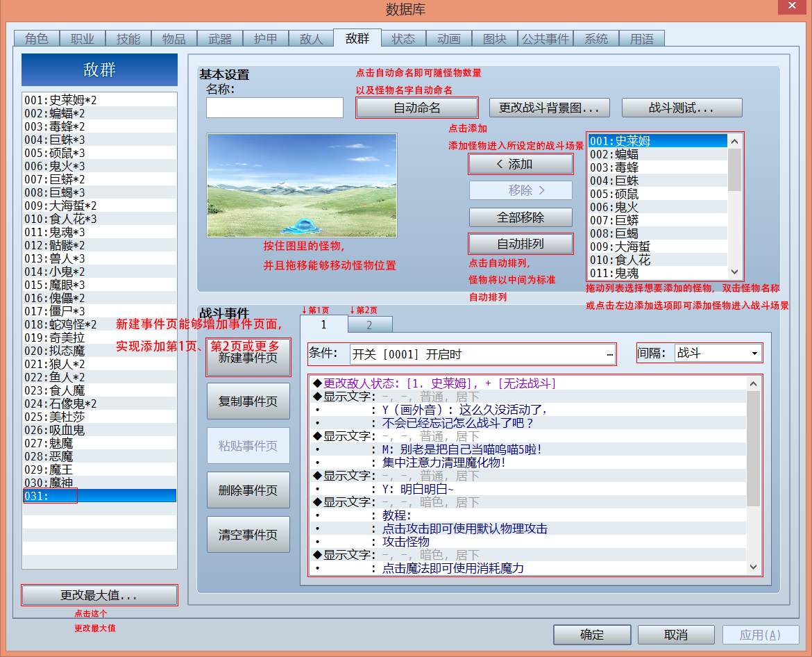Select battle event page 1 tab
Image resolution: width=812 pixels, height=657 pixels.
point(323,324)
